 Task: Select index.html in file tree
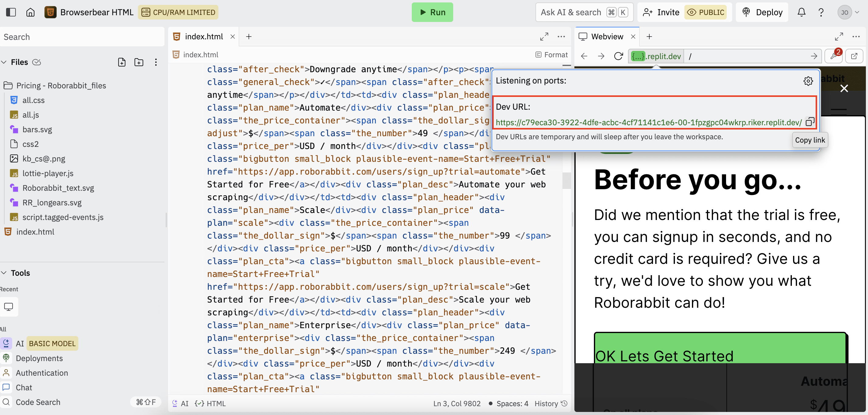[x=35, y=232]
